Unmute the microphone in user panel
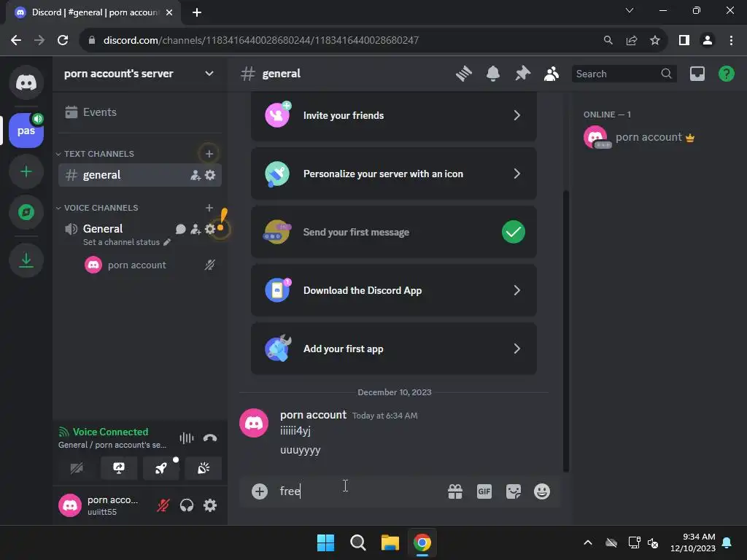 point(163,505)
